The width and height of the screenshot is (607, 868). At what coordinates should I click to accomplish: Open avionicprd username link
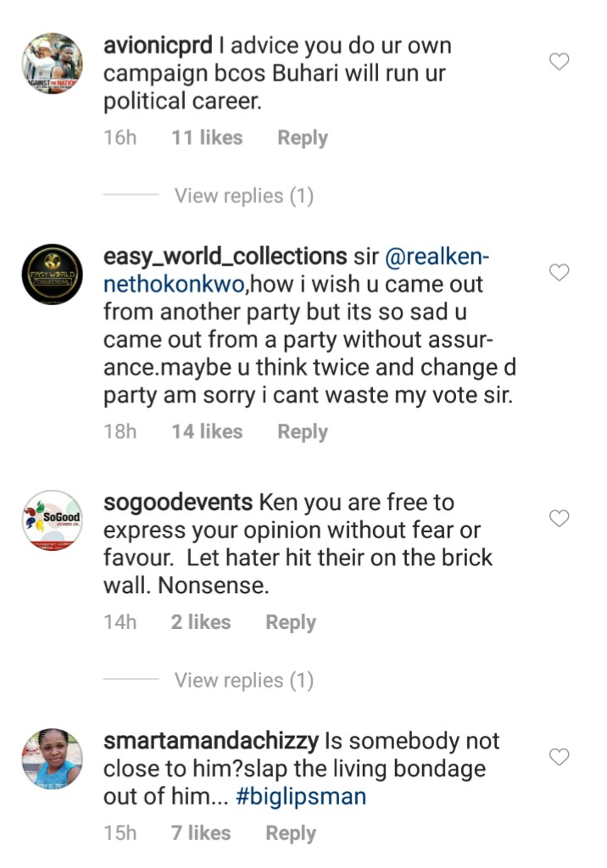click(159, 46)
